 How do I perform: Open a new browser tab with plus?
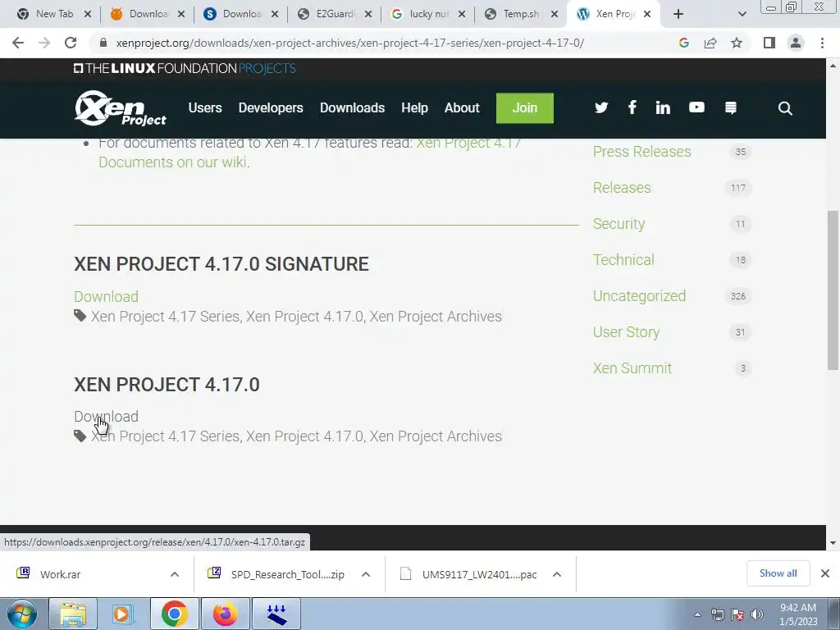678,15
